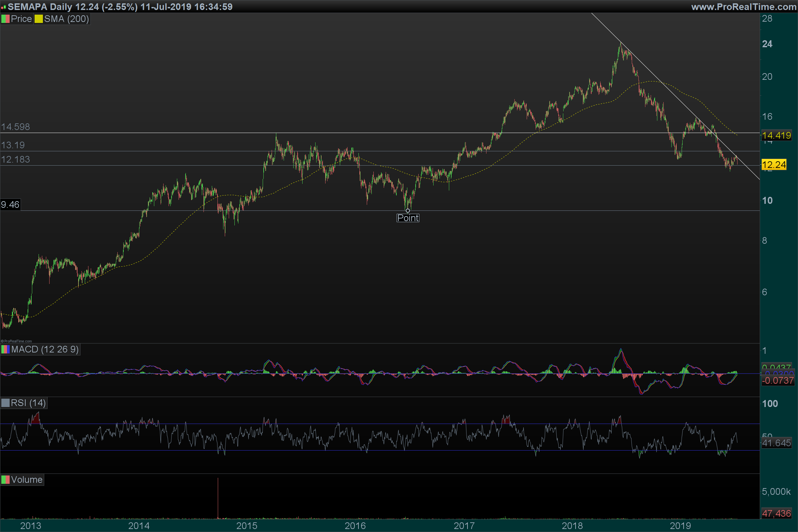Image resolution: width=798 pixels, height=532 pixels.
Task: Click the red 47,436 volume value tag
Action: pyautogui.click(x=776, y=513)
